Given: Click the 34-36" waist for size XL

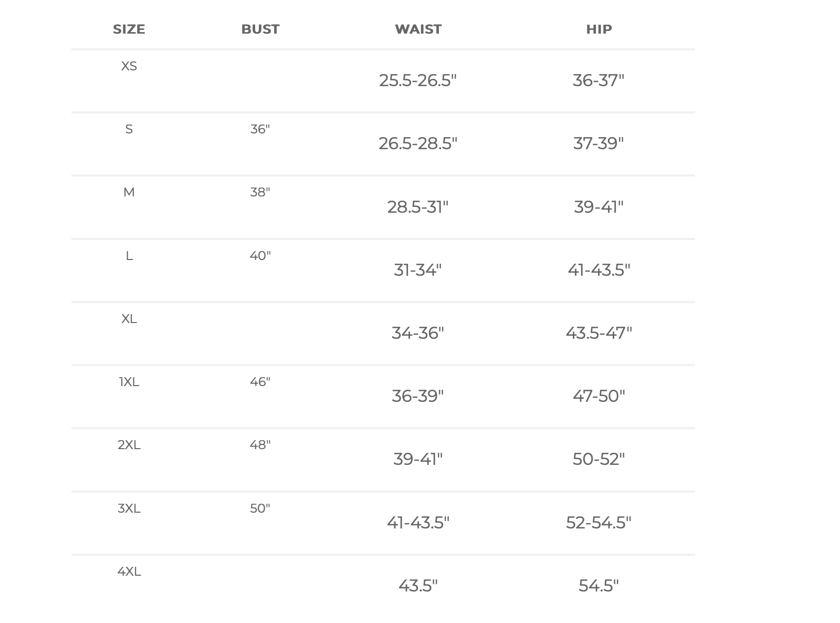Looking at the screenshot, I should click(x=418, y=333).
